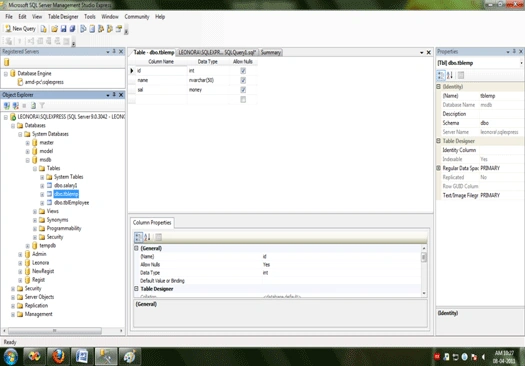Toggle Allow Nulls checkbox for nane column
Viewport: 525px width, 366px height.
coord(243,80)
